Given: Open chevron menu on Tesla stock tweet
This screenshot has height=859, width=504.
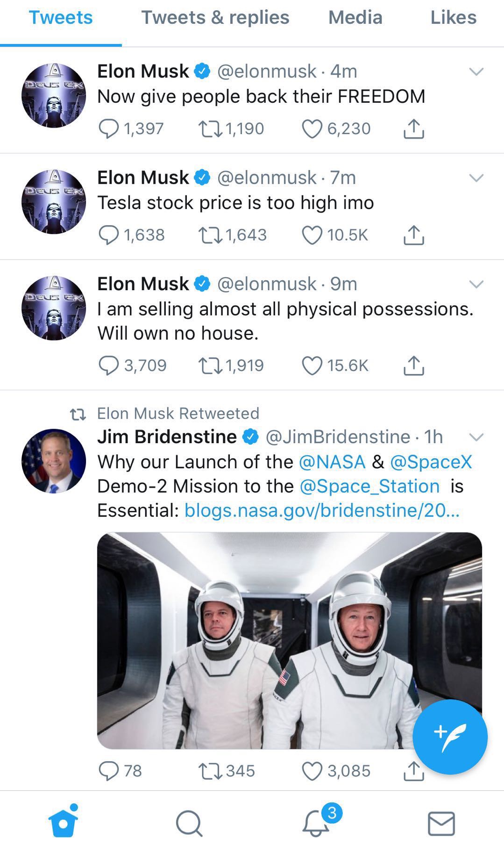Looking at the screenshot, I should (476, 178).
